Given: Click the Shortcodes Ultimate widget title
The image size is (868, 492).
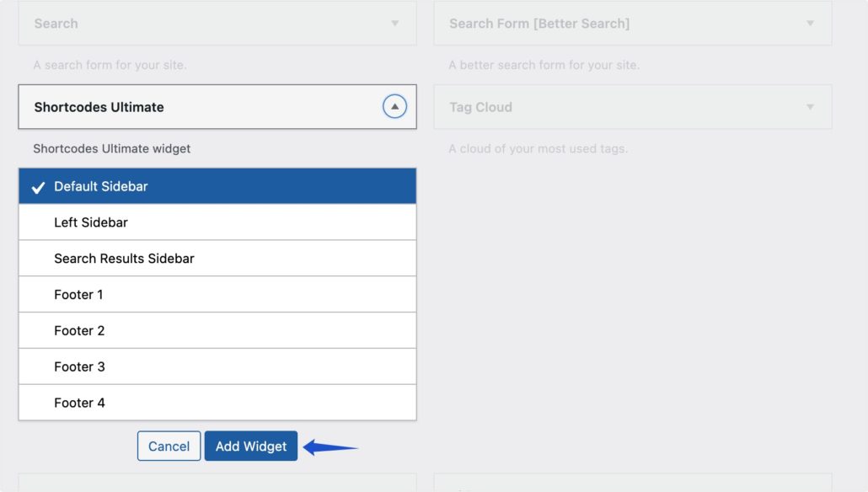Looking at the screenshot, I should coord(99,107).
